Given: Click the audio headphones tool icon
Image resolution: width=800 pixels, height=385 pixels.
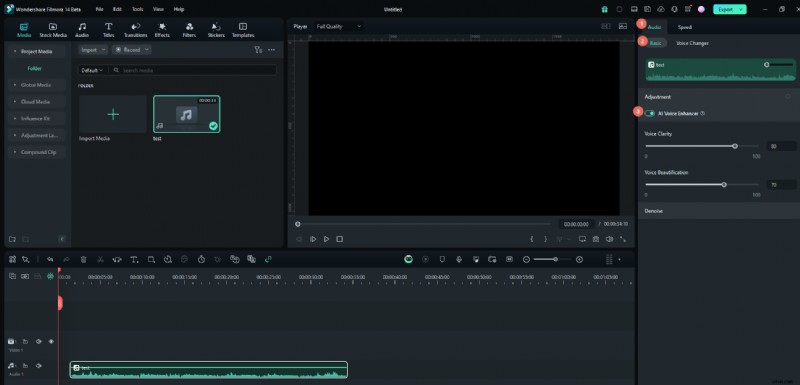Looking at the screenshot, I should click(x=117, y=260).
